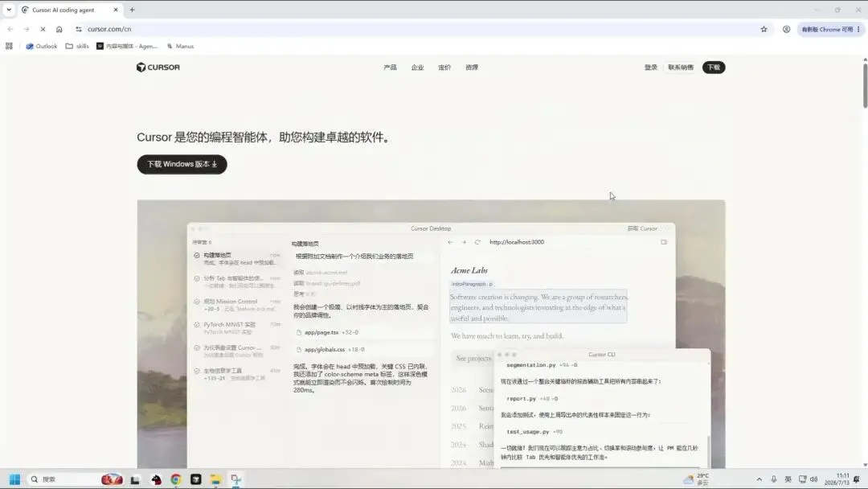
Task: Open the volume control tray icon
Action: point(813,479)
